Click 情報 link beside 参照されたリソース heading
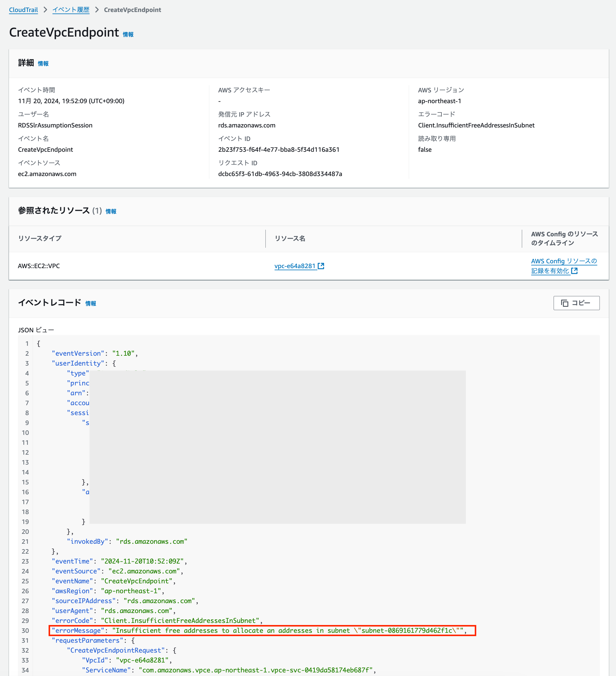Image resolution: width=616 pixels, height=676 pixels. [x=111, y=211]
